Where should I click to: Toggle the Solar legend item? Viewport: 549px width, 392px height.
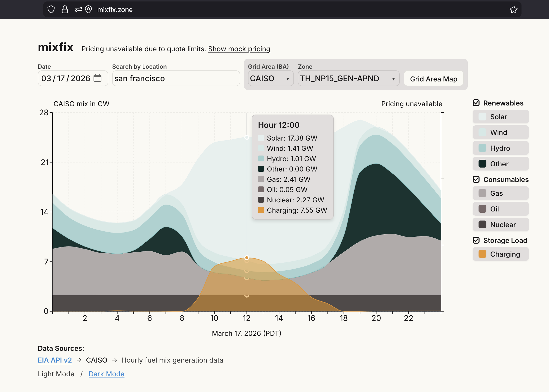500,117
